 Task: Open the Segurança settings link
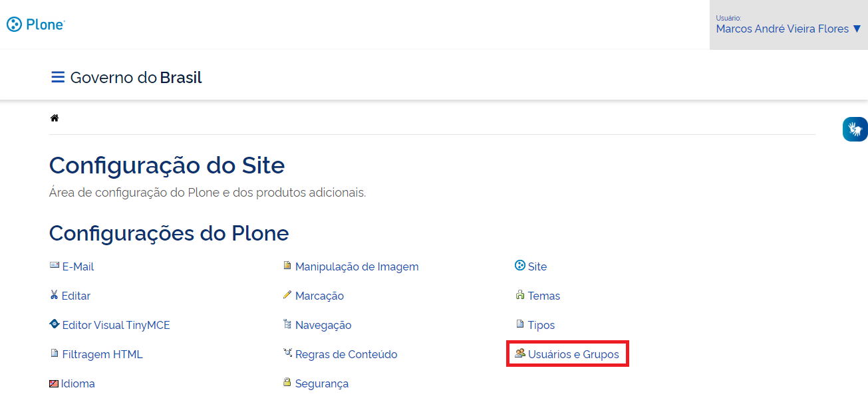[322, 383]
